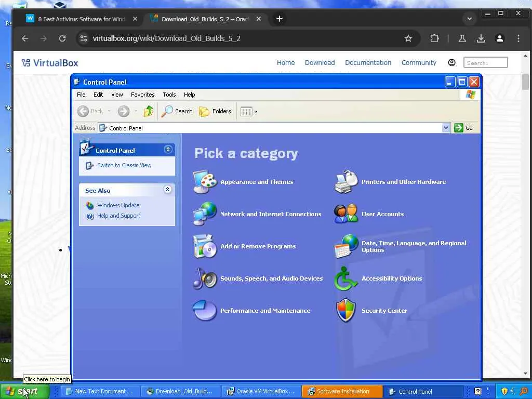Screen dimensions: 532x399
Task: Collapse the See Also section
Action: click(x=167, y=190)
